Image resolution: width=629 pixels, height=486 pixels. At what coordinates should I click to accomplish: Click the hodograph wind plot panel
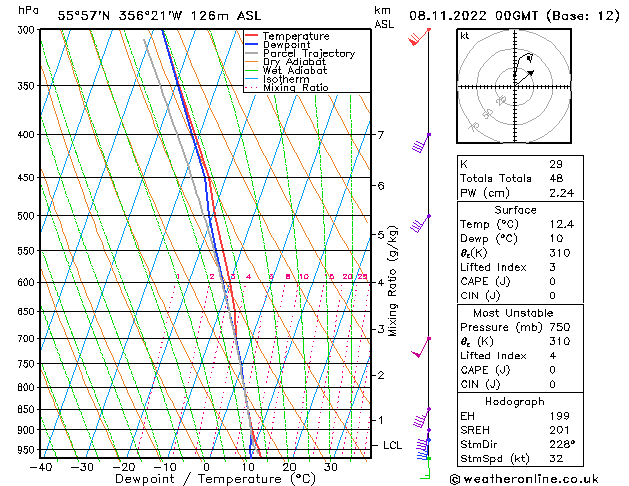(x=514, y=86)
